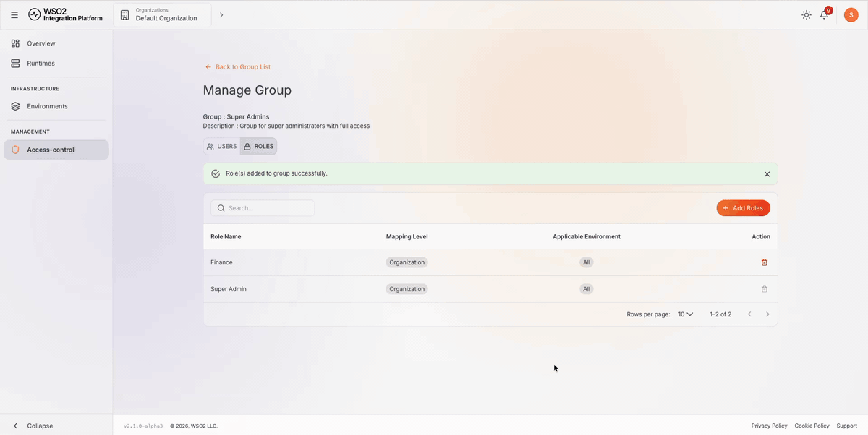Open the Rows per page dropdown
This screenshot has height=435, width=868.
point(686,314)
